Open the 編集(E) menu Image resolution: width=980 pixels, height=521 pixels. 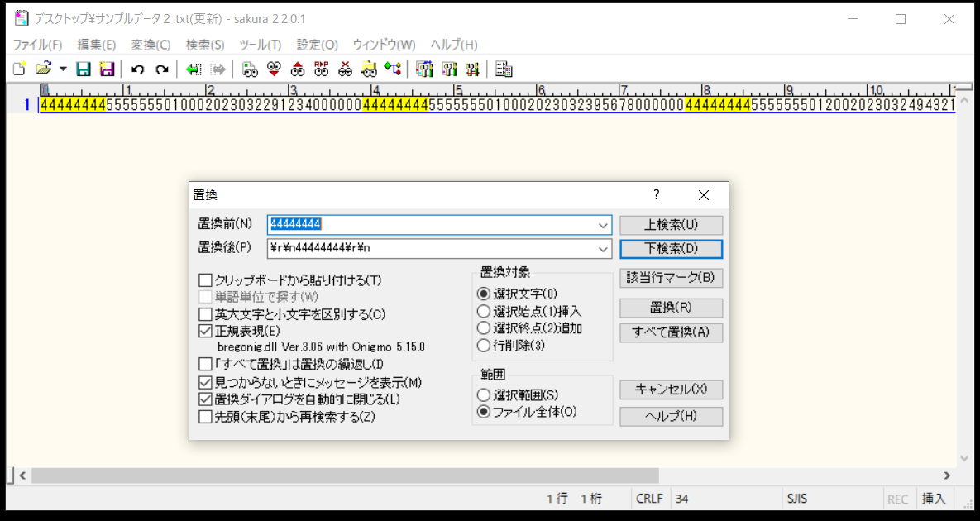point(96,45)
